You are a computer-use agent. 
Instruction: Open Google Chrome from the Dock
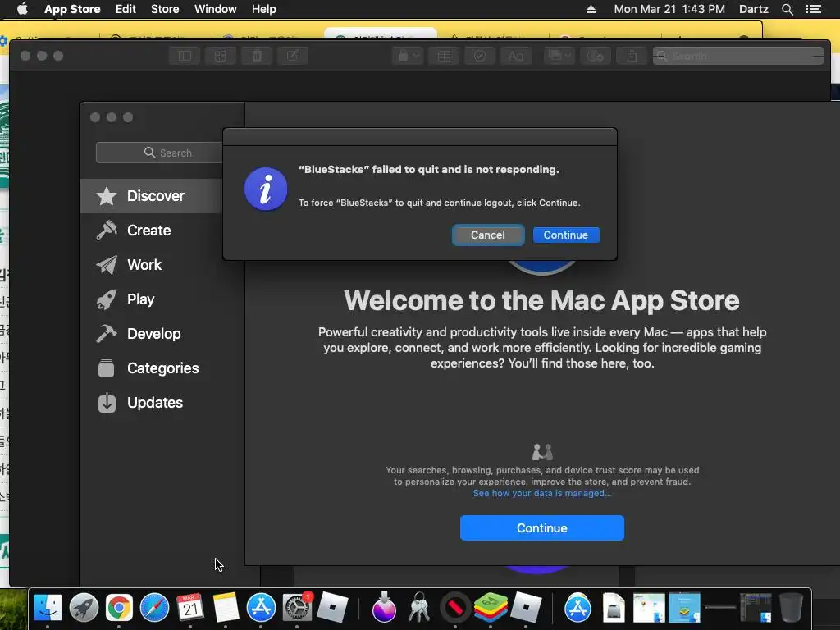pyautogui.click(x=119, y=608)
